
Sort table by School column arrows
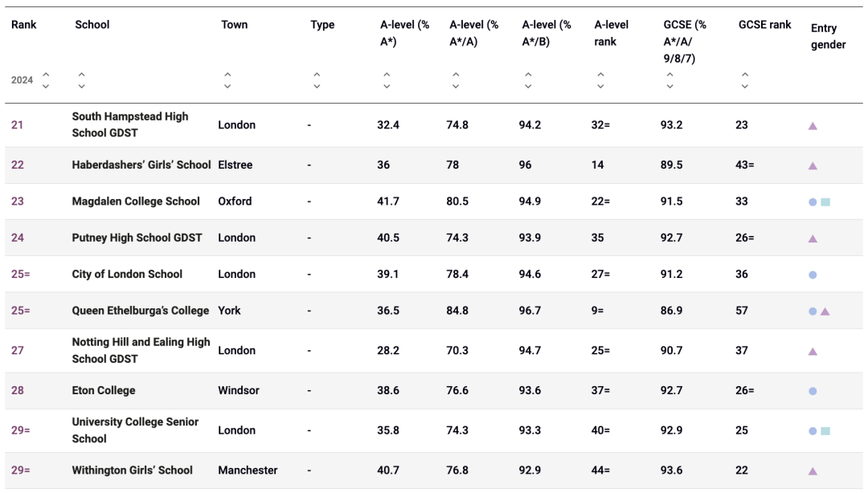pyautogui.click(x=81, y=80)
